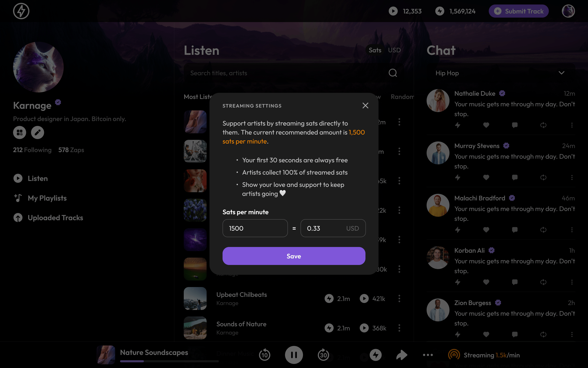Click the edit profile pencil icon
Screen dimensions: 588x368
[37, 132]
